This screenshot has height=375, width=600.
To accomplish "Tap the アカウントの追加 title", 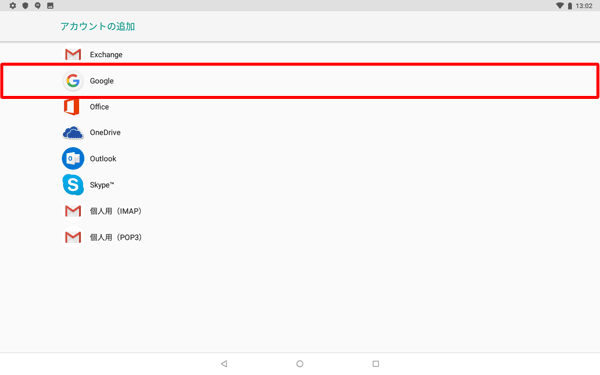I will coord(98,26).
